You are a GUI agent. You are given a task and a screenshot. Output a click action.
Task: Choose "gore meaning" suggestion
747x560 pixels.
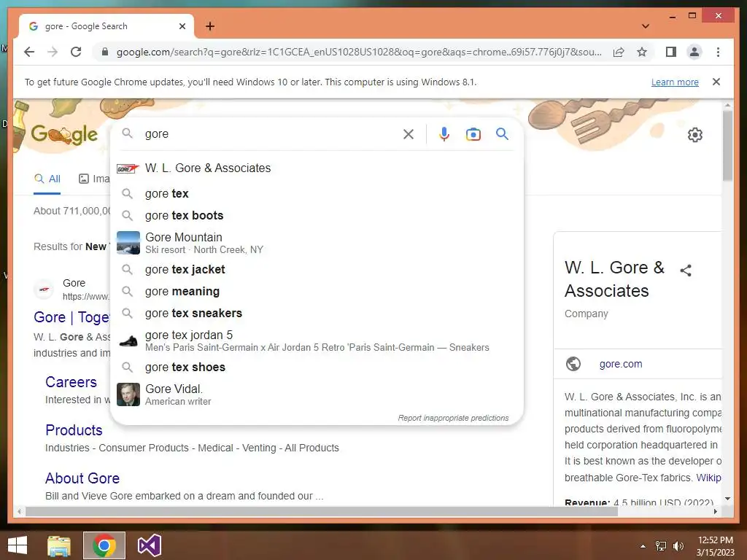317,292
